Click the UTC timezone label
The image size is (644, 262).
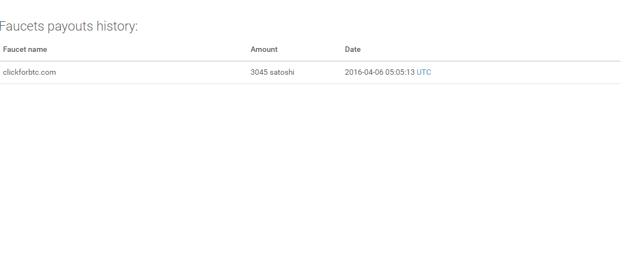(424, 73)
